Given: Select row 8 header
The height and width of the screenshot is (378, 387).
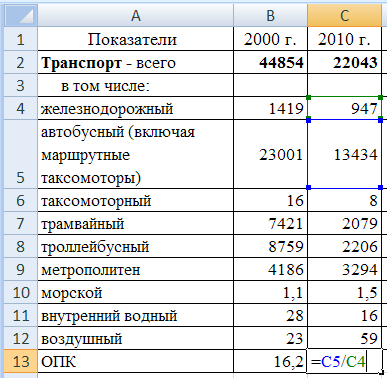Looking at the screenshot, I should click(21, 246).
